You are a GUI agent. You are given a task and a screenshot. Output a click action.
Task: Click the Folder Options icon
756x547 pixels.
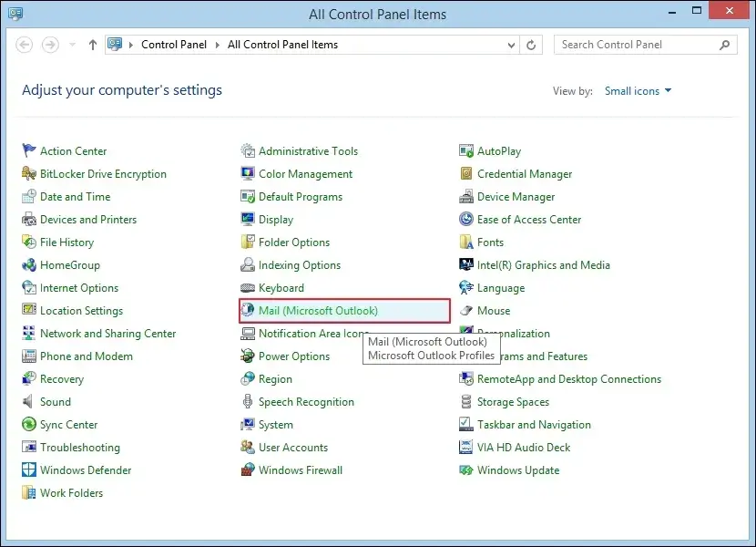coord(248,242)
